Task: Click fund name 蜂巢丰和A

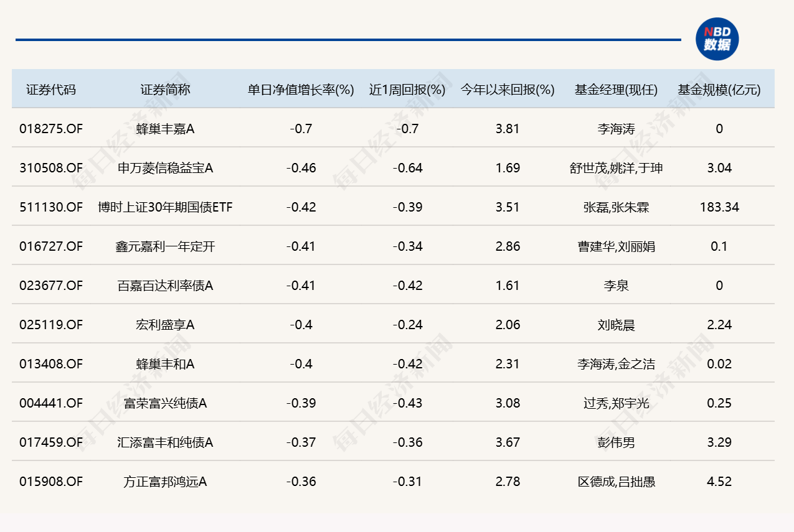Action: coord(165,365)
